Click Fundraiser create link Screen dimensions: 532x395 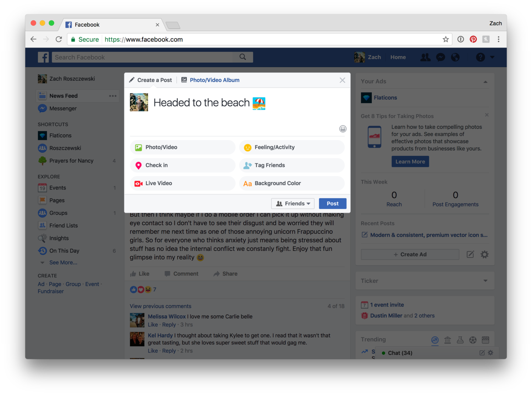pos(51,291)
